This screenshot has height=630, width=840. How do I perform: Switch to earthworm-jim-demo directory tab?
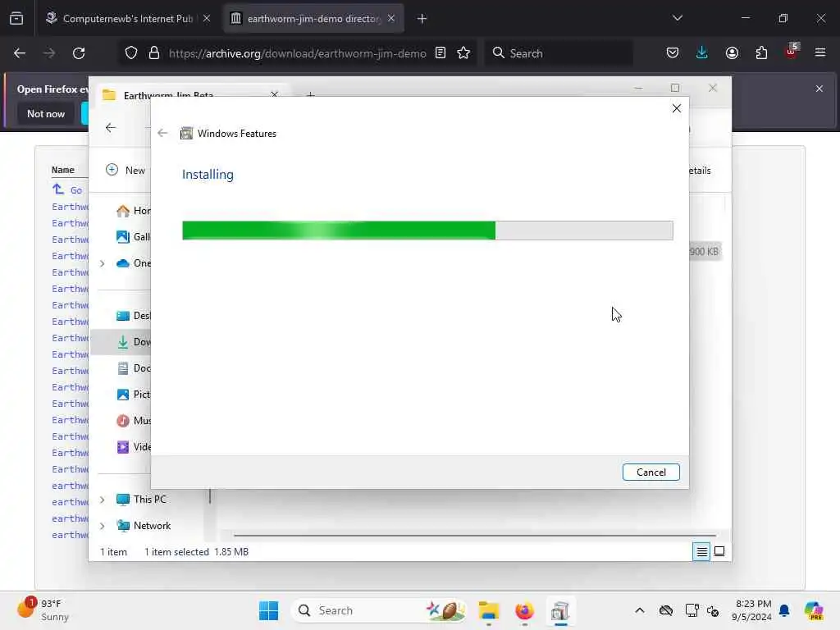[313, 19]
